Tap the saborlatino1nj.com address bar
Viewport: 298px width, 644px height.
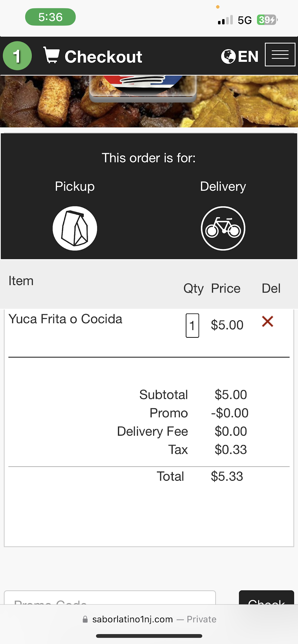(x=132, y=620)
